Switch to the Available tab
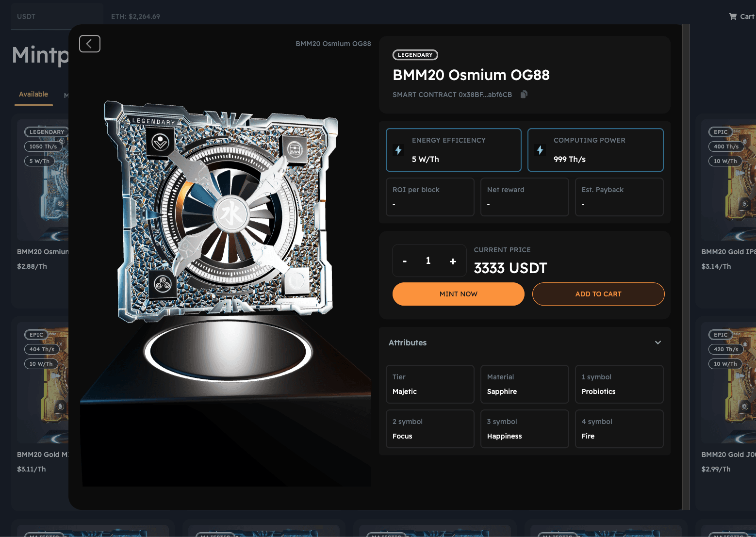 (x=33, y=94)
